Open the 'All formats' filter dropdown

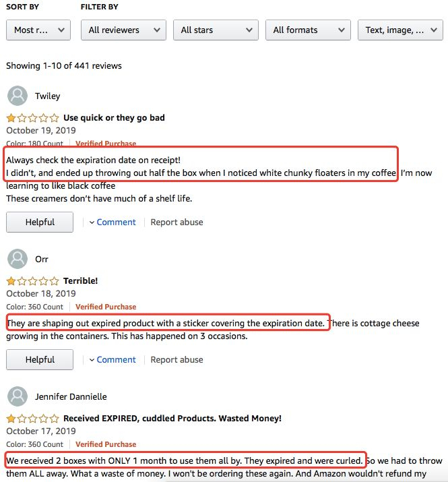coord(308,30)
